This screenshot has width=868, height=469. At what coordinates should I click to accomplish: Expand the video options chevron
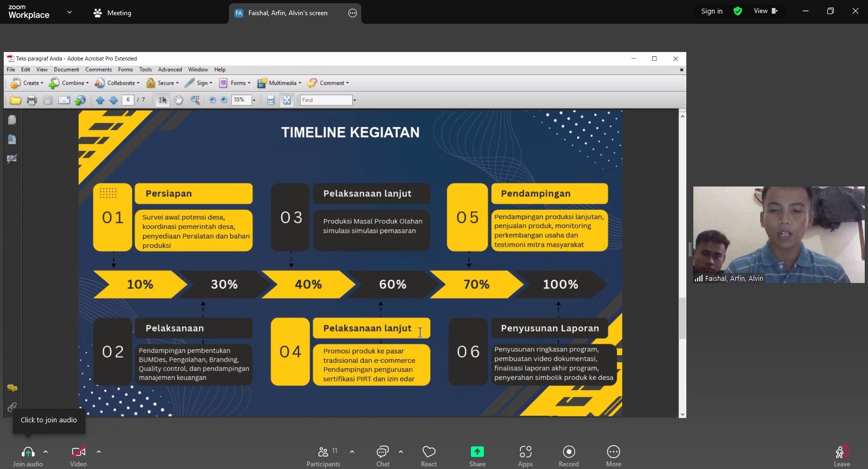[x=99, y=451]
